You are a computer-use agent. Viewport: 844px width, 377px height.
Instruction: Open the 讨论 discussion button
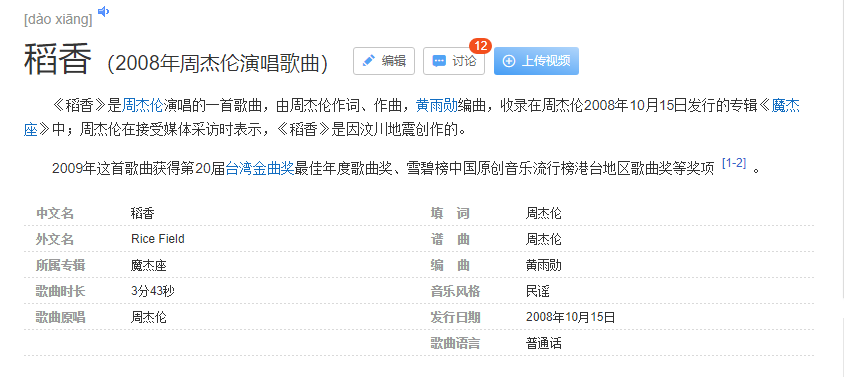(x=454, y=61)
